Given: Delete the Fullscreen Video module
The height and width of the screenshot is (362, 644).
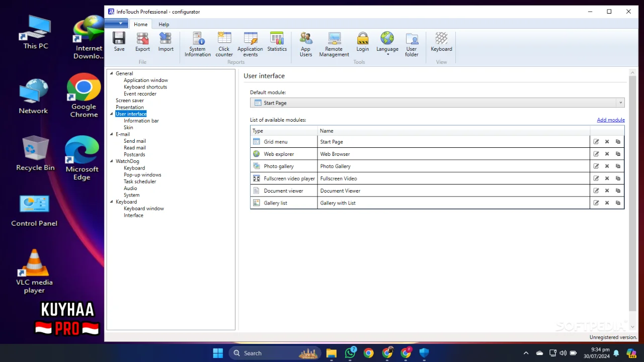Looking at the screenshot, I should [x=607, y=178].
